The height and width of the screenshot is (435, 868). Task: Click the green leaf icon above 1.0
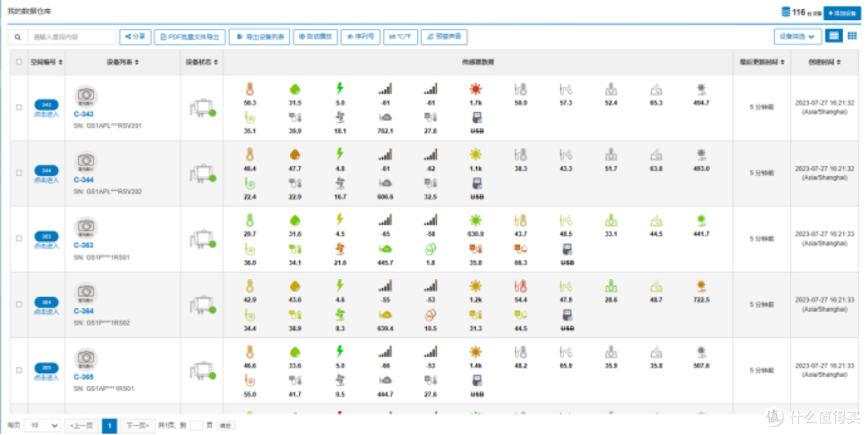pyautogui.click(x=430, y=248)
